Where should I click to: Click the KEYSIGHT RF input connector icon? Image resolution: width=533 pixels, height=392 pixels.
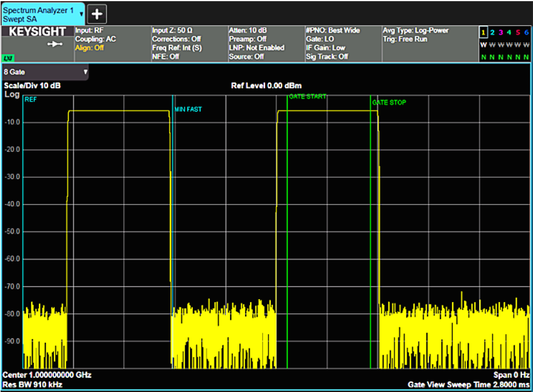[55, 44]
